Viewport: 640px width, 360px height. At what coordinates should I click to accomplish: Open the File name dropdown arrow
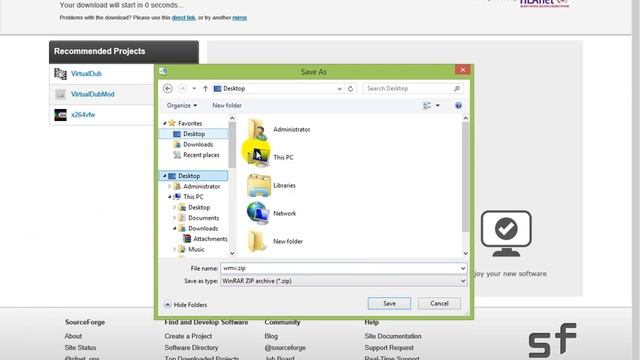[x=463, y=268]
